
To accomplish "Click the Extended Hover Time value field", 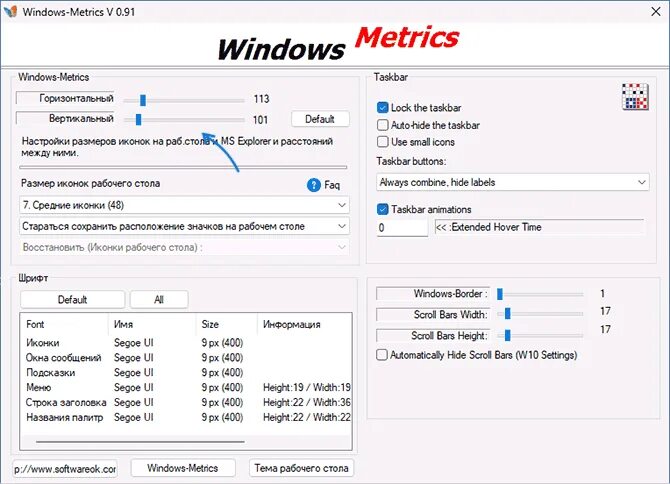I will pos(402,227).
